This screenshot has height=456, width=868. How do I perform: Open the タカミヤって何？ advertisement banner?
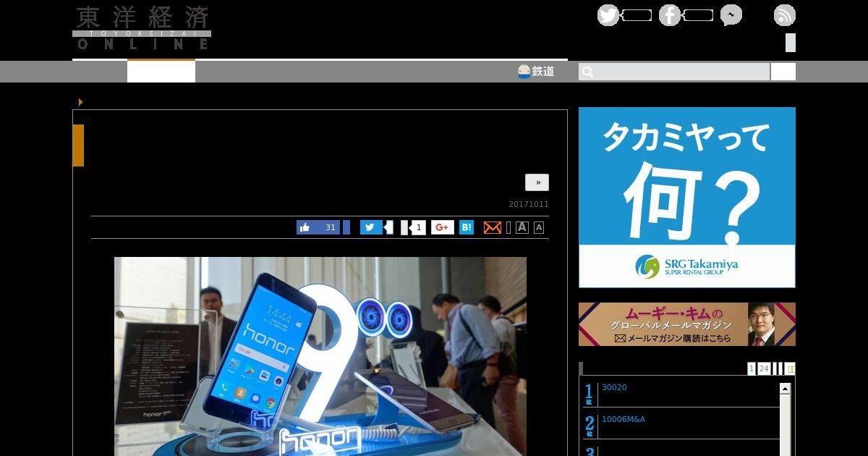point(687,198)
